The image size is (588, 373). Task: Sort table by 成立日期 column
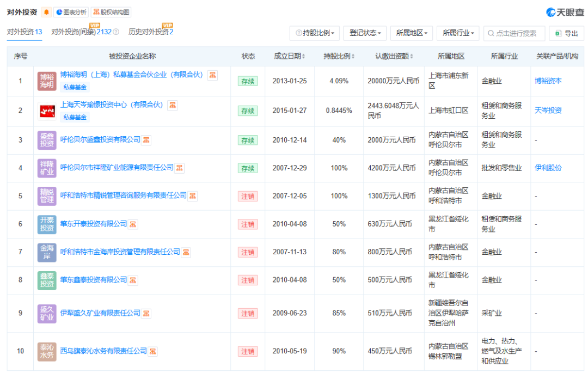tap(289, 56)
